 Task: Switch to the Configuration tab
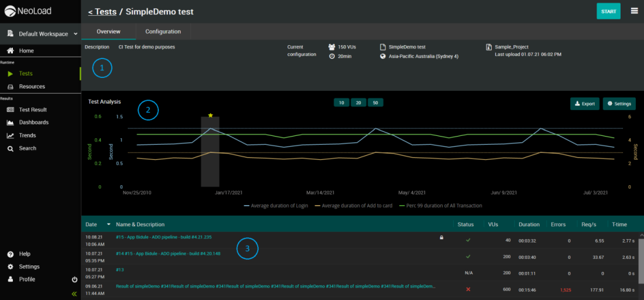click(163, 32)
